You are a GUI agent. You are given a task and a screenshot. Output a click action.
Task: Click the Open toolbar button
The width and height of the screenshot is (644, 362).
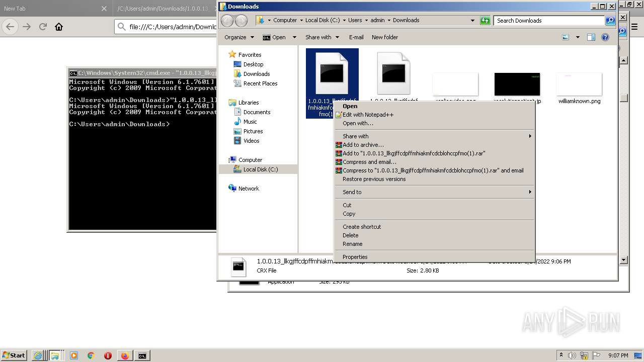click(274, 37)
